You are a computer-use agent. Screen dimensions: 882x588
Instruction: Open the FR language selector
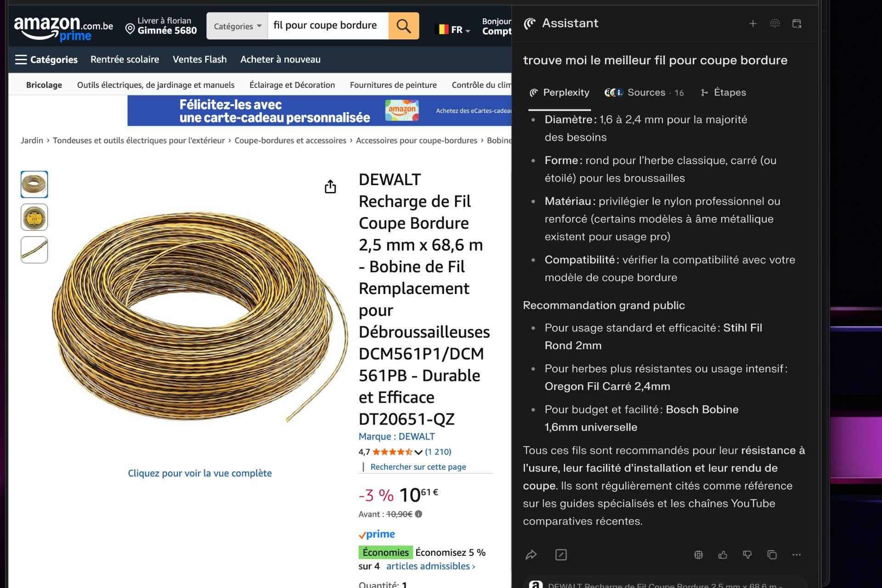[x=453, y=30]
